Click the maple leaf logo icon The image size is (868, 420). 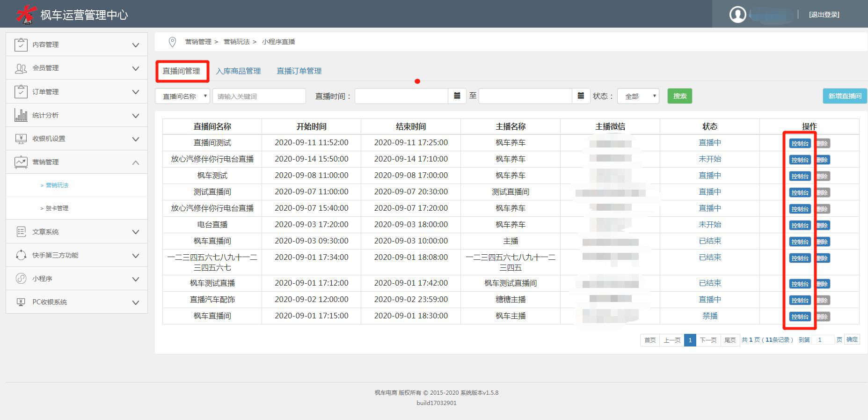(26, 14)
